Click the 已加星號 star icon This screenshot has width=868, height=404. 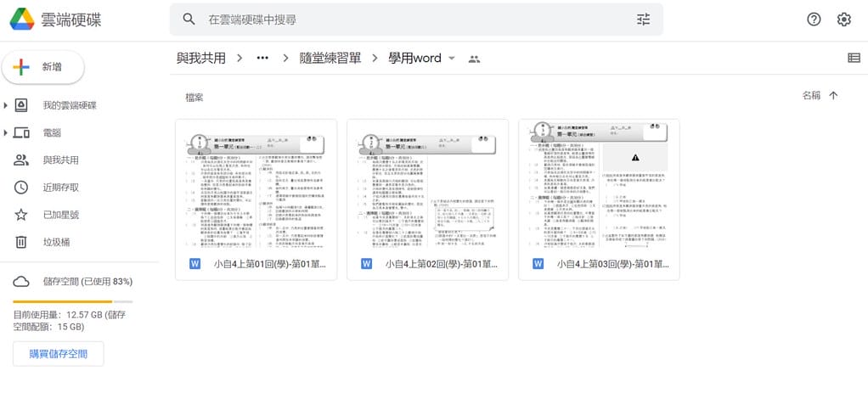coord(21,215)
